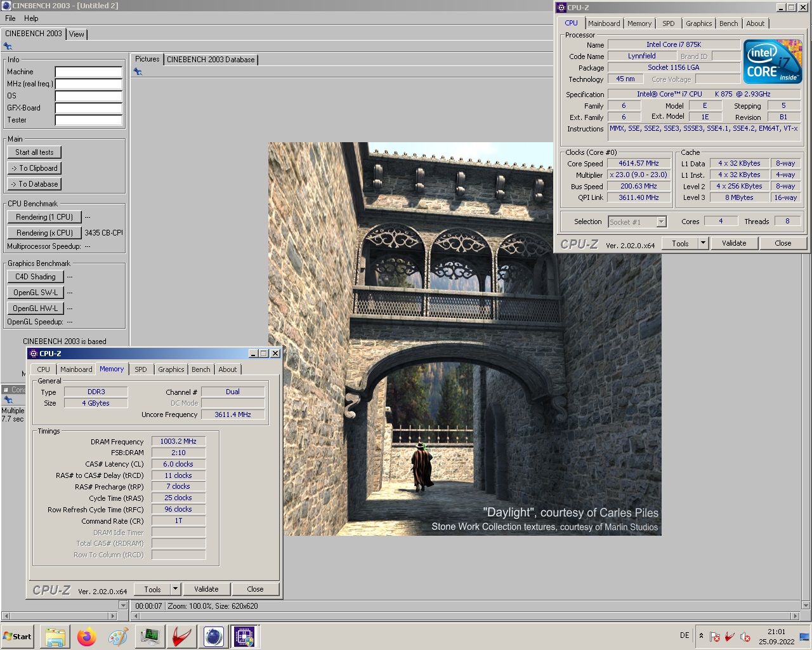Click the Intel Core i7 logo in CPU-Z
Image resolution: width=812 pixels, height=650 pixels.
pyautogui.click(x=773, y=62)
